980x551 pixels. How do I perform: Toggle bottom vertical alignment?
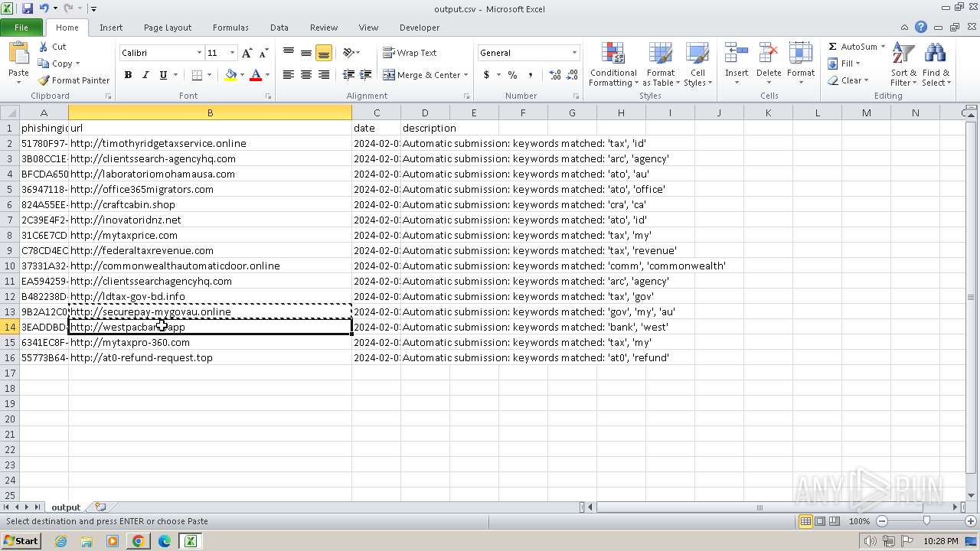(324, 53)
